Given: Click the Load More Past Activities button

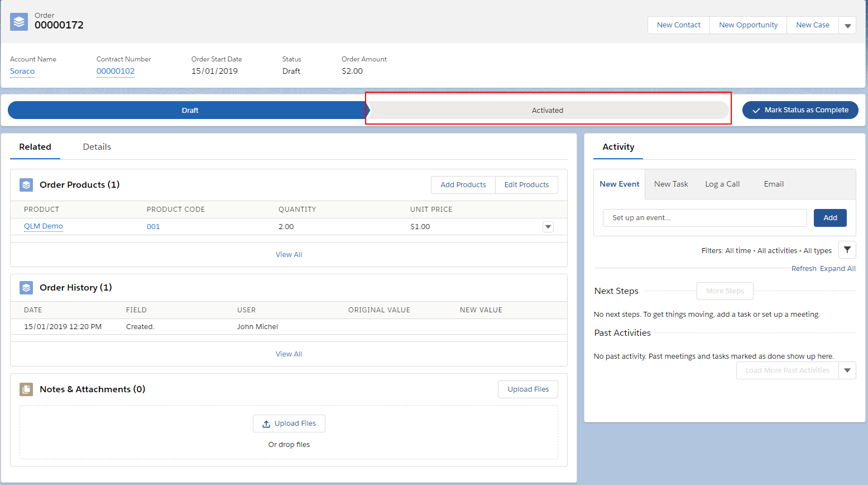Looking at the screenshot, I should pos(788,370).
